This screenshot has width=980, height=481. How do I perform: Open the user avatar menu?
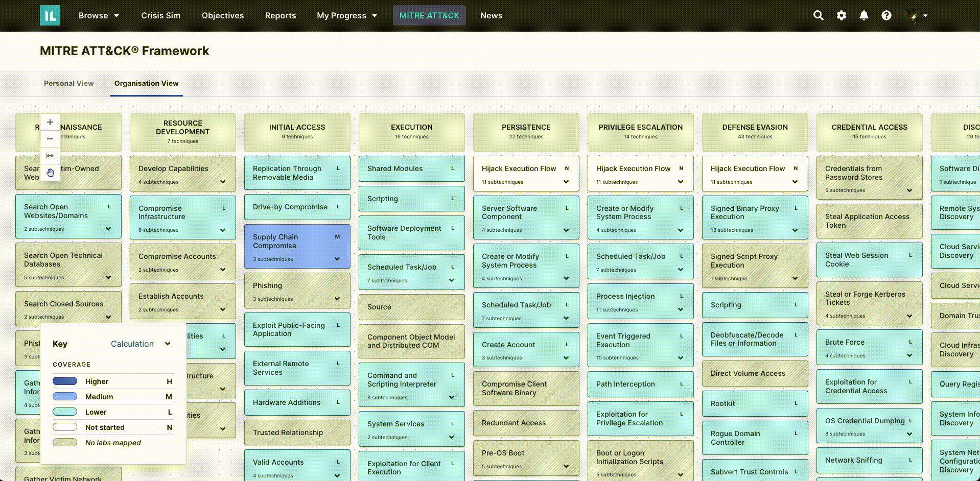coord(916,15)
